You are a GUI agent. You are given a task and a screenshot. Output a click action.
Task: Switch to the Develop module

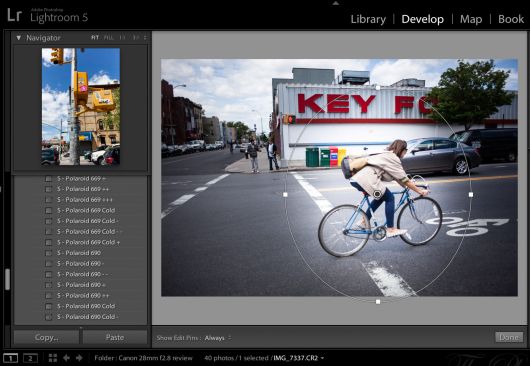coord(423,19)
